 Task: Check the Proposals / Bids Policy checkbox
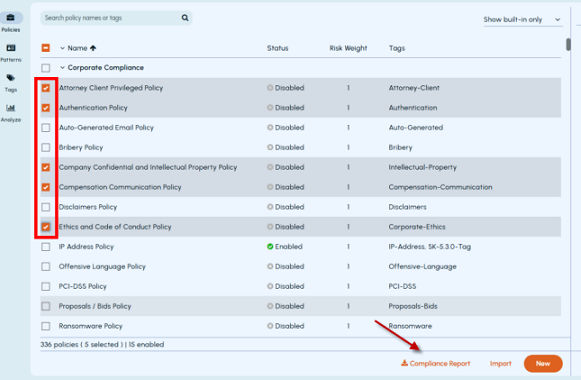(46, 306)
